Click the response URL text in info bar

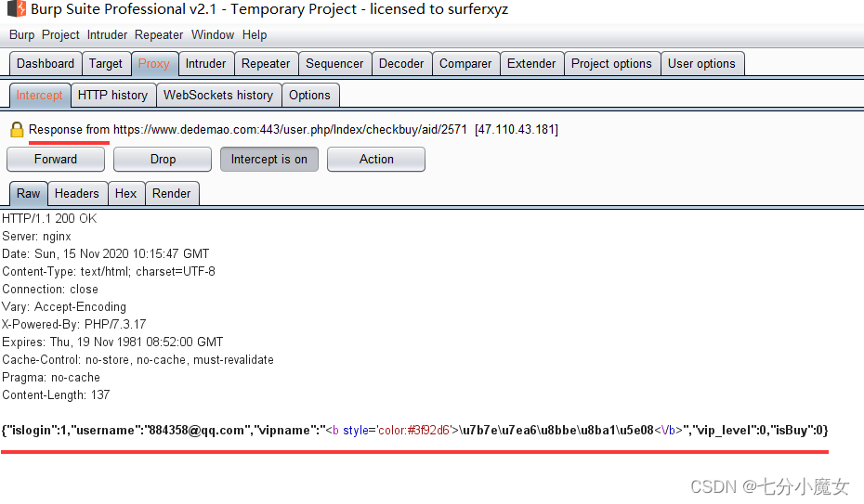(290, 129)
